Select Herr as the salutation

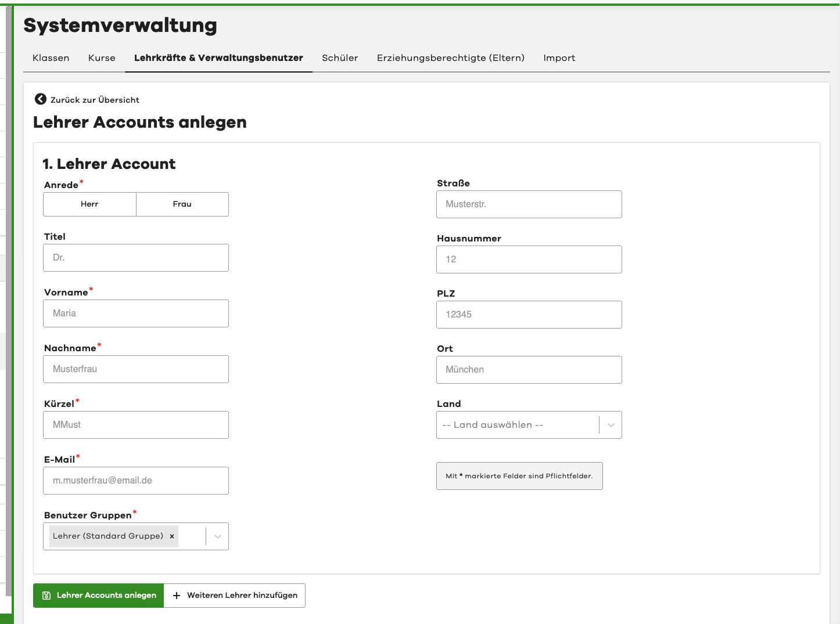(89, 204)
